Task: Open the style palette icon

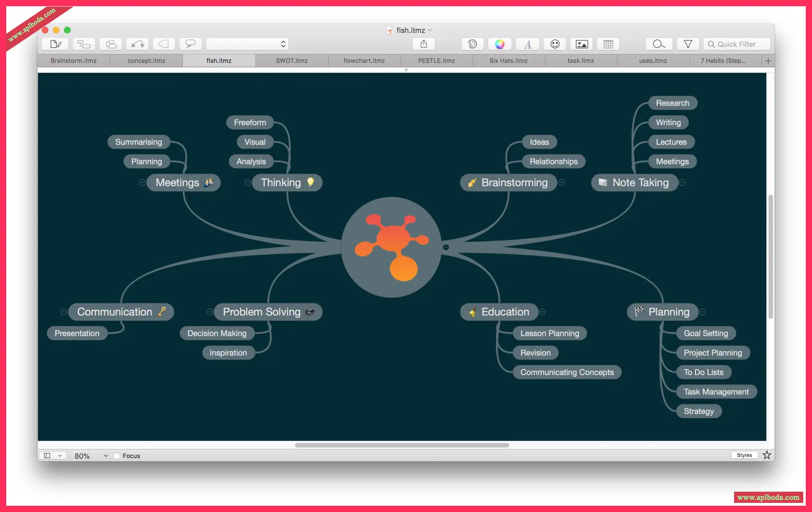Action: (473, 44)
